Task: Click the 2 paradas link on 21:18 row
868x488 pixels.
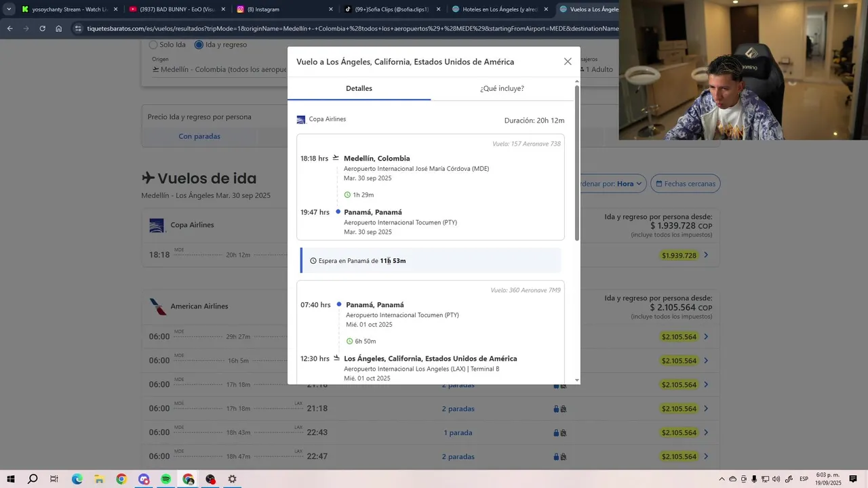Action: click(x=458, y=409)
